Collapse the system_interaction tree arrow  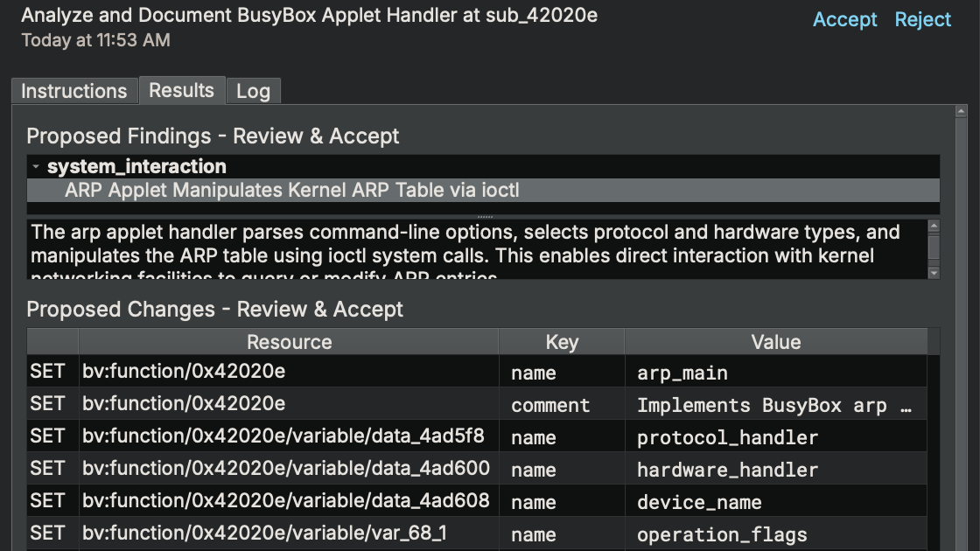[36, 166]
